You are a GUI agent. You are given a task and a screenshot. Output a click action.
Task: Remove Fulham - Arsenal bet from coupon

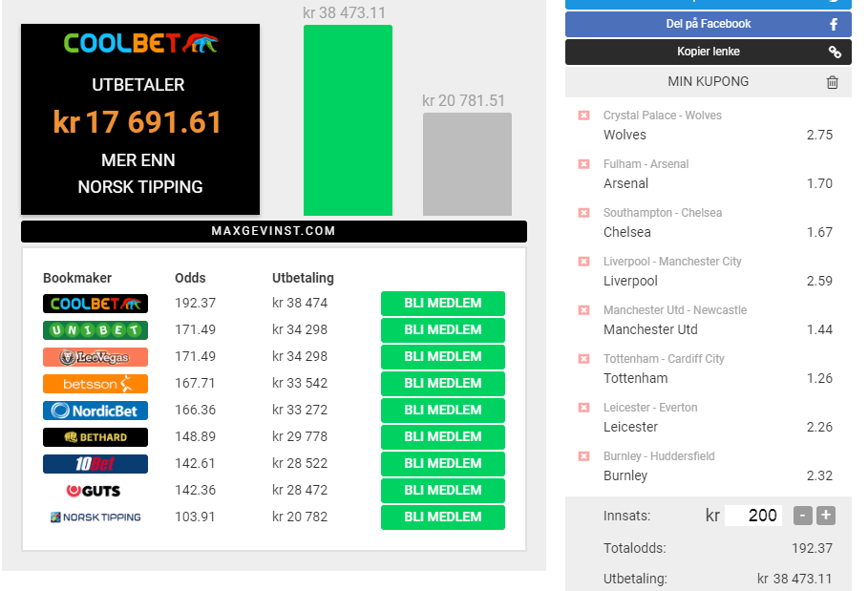pos(583,164)
